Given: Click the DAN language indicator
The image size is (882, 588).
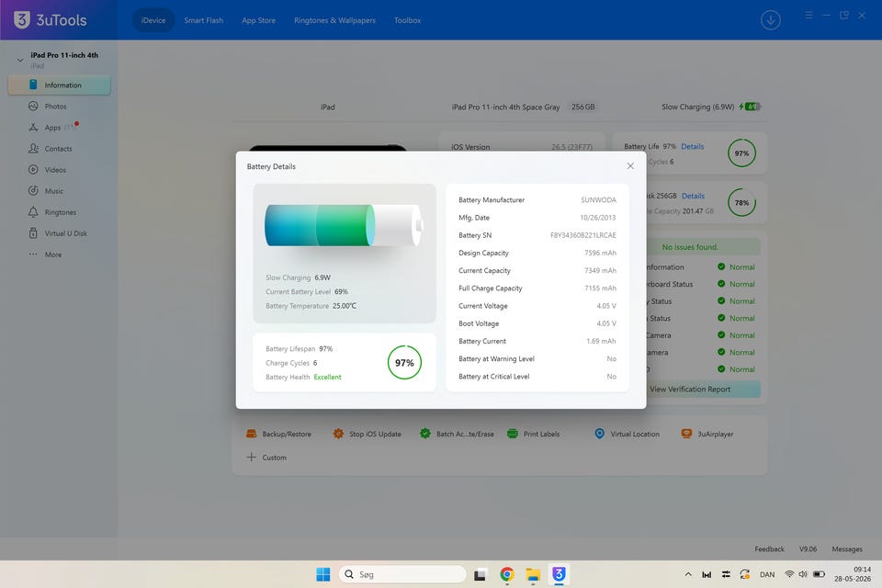Looking at the screenshot, I should pyautogui.click(x=766, y=574).
